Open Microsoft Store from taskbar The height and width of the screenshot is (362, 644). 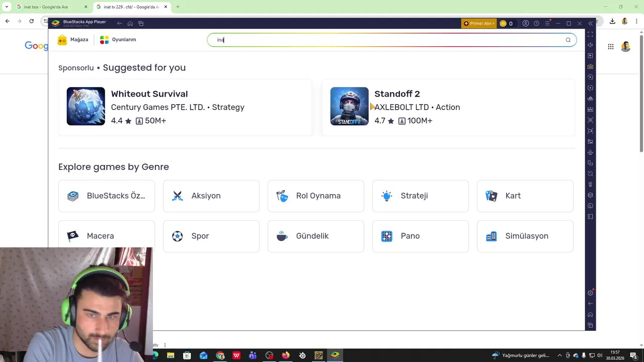[187, 355]
